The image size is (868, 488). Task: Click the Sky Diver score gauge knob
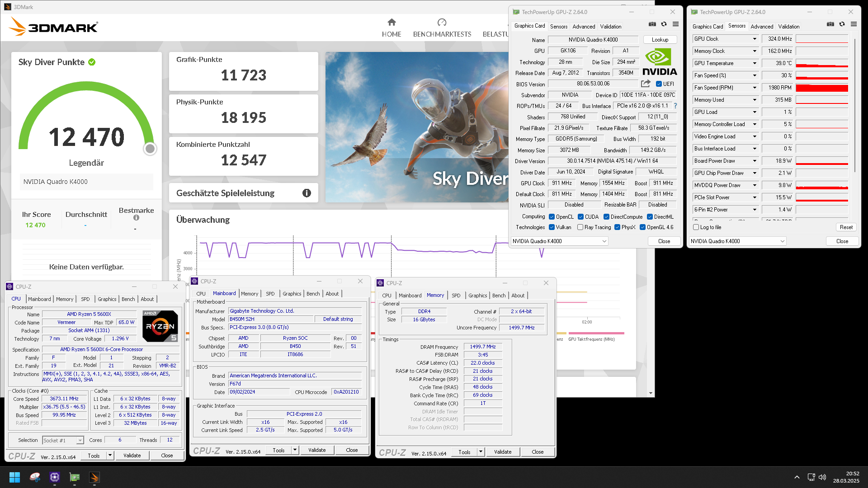(150, 149)
